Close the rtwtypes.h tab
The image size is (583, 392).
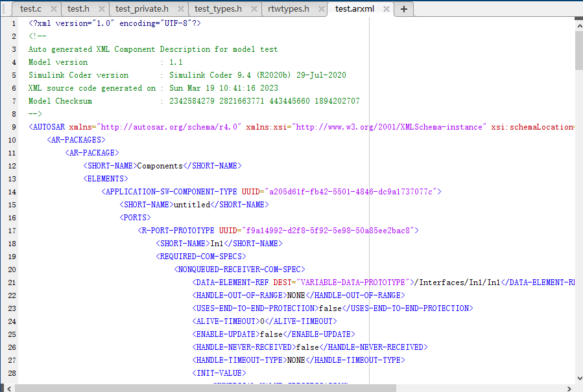(x=322, y=9)
